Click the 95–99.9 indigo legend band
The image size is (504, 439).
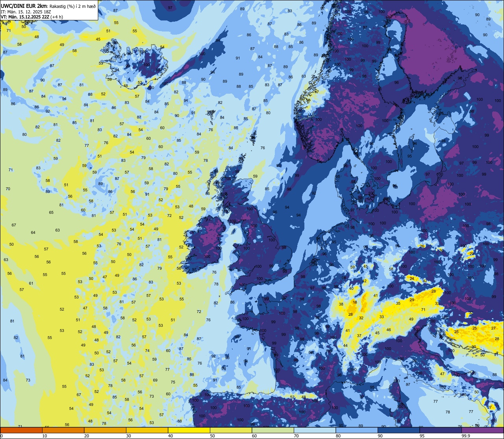pyautogui.click(x=441, y=430)
